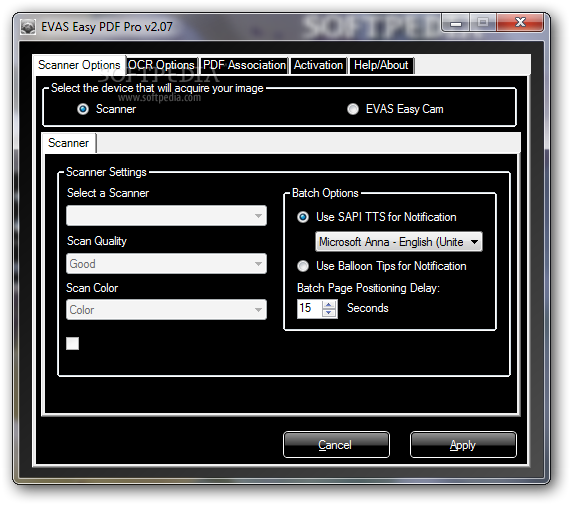This screenshot has height=505, width=571.
Task: Open the Scan Color dropdown showing Color
Action: coord(166,310)
